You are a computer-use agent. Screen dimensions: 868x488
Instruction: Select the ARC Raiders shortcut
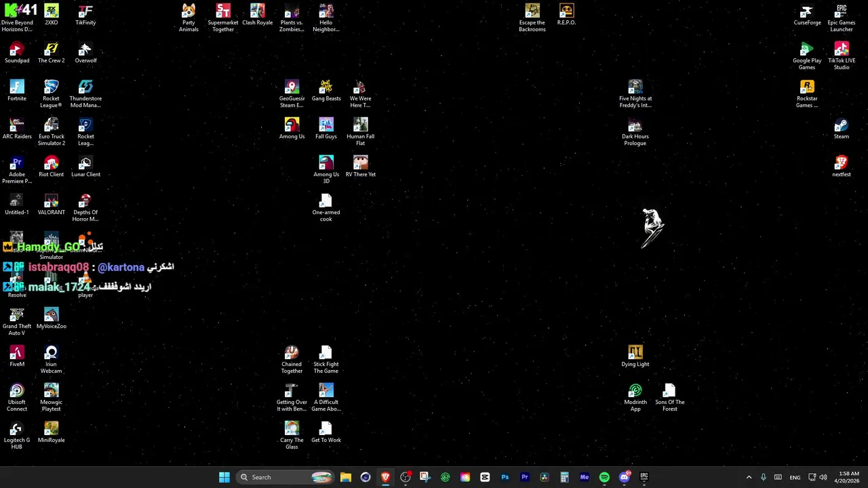(x=17, y=128)
